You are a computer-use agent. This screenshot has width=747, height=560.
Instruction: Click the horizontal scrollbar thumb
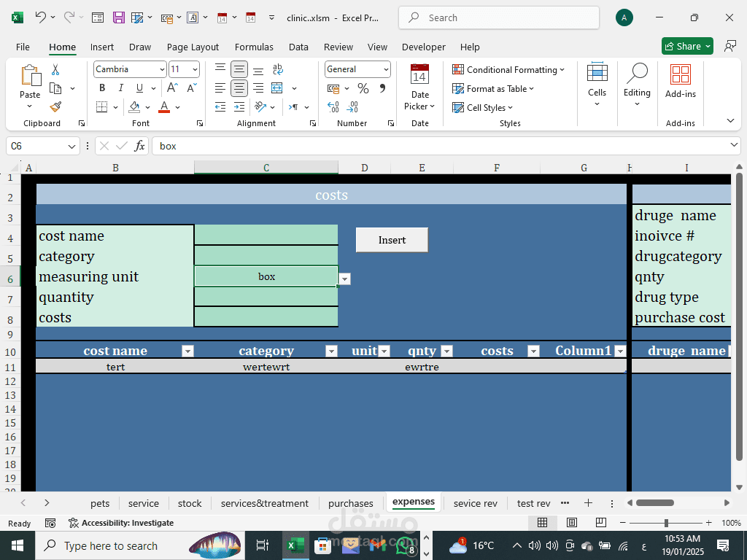pos(655,503)
